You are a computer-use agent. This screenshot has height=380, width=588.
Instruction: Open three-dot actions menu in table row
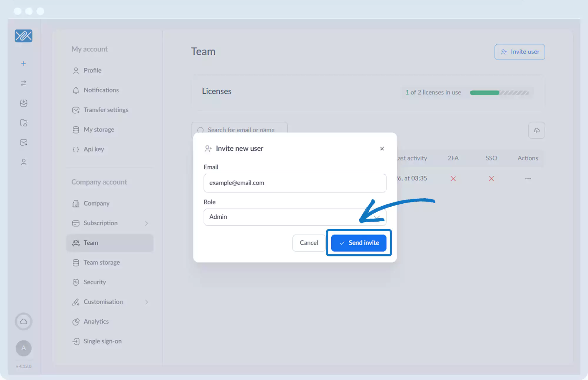528,179
